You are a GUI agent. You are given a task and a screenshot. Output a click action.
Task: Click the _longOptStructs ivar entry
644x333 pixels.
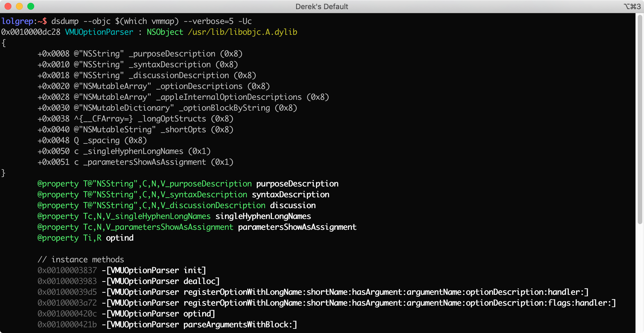172,119
